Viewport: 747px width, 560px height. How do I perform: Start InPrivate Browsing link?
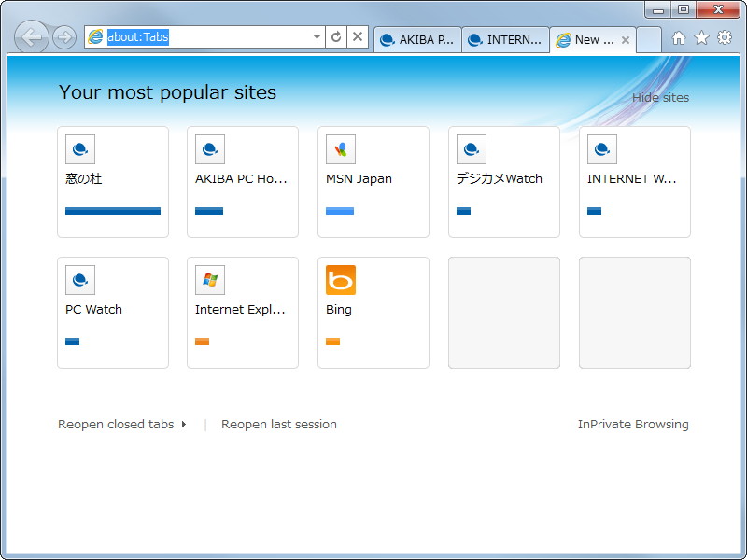tap(633, 425)
